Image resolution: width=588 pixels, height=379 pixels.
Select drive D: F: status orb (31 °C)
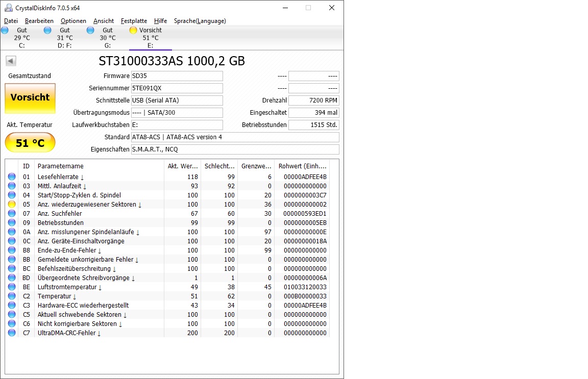coord(47,31)
